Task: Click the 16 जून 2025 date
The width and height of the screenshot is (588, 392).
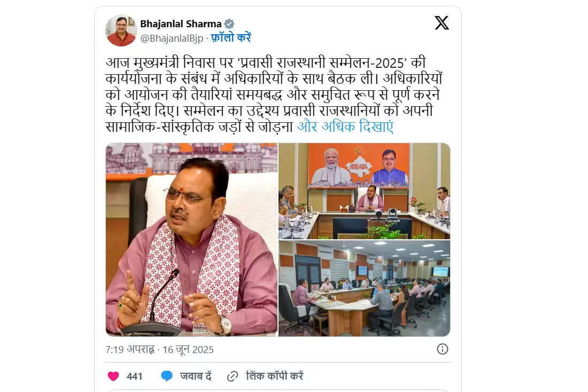Action: [x=188, y=350]
